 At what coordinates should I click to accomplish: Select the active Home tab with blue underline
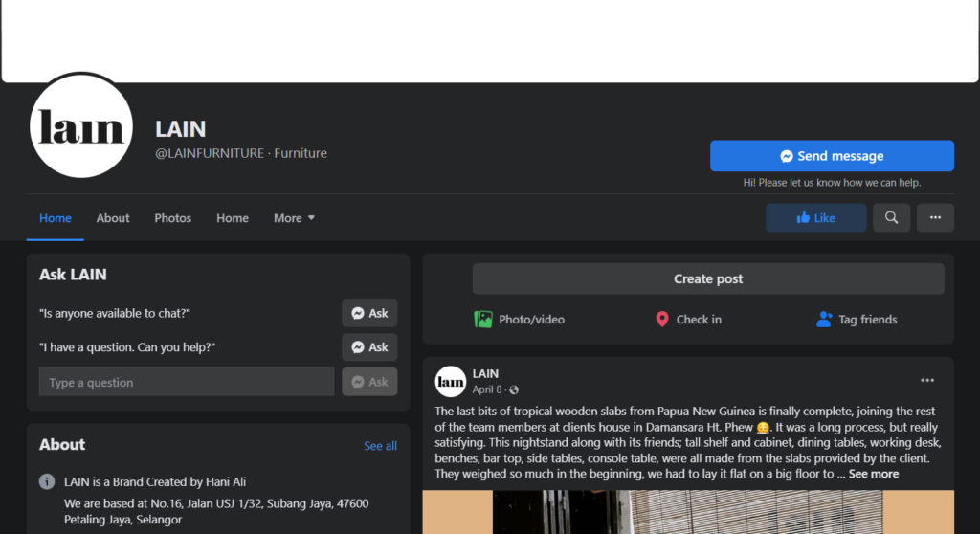tap(55, 218)
